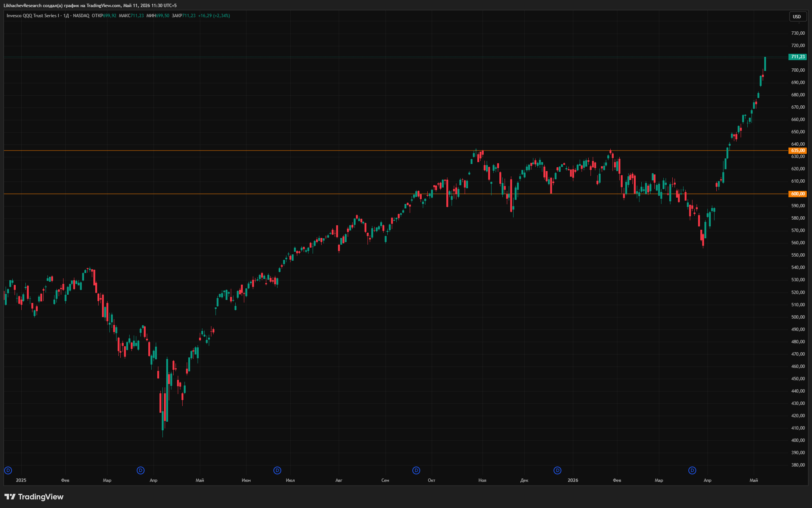This screenshot has width=812, height=508.
Task: Click the ЗАКР 711,23 close value
Action: [183, 16]
